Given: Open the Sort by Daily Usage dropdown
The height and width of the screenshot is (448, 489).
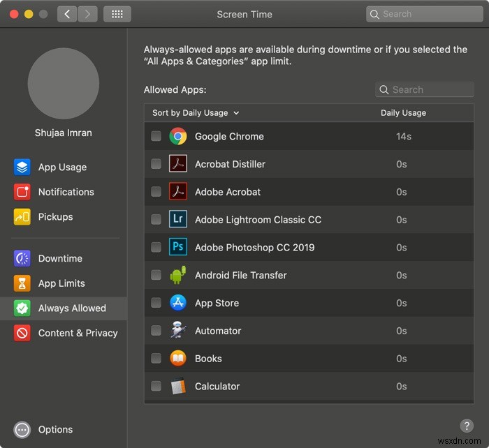Looking at the screenshot, I should point(196,113).
